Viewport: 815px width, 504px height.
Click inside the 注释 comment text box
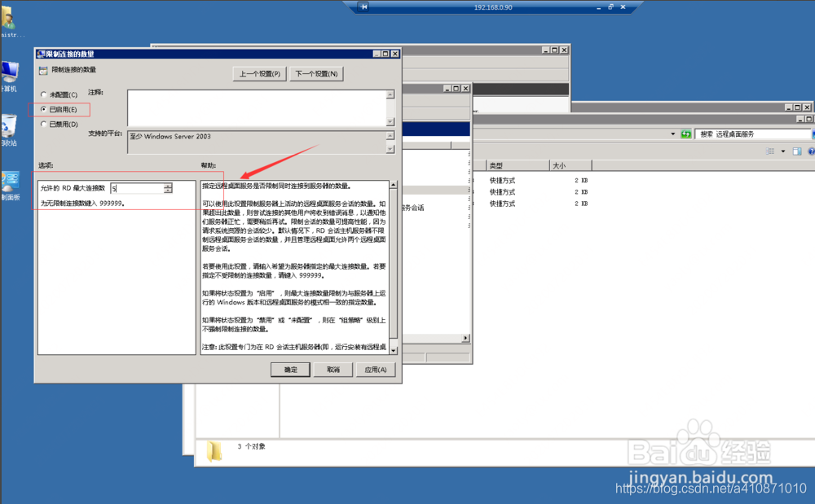257,108
